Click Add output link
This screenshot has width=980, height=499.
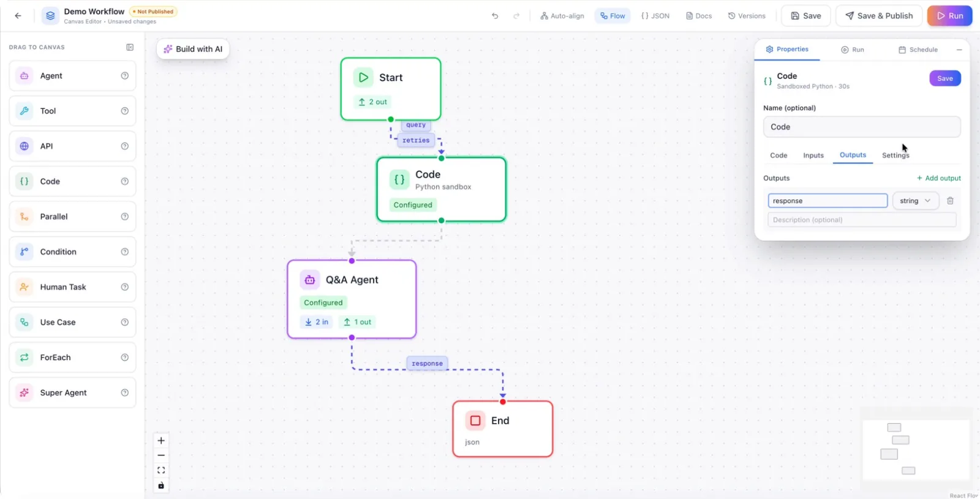(938, 178)
